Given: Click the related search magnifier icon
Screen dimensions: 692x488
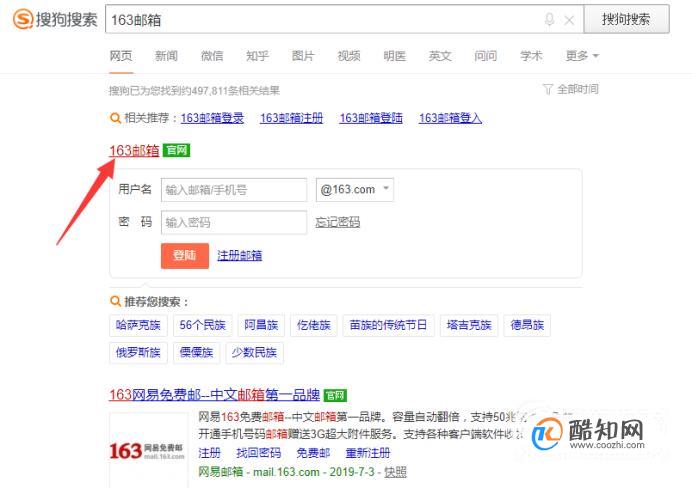Looking at the screenshot, I should [115, 118].
